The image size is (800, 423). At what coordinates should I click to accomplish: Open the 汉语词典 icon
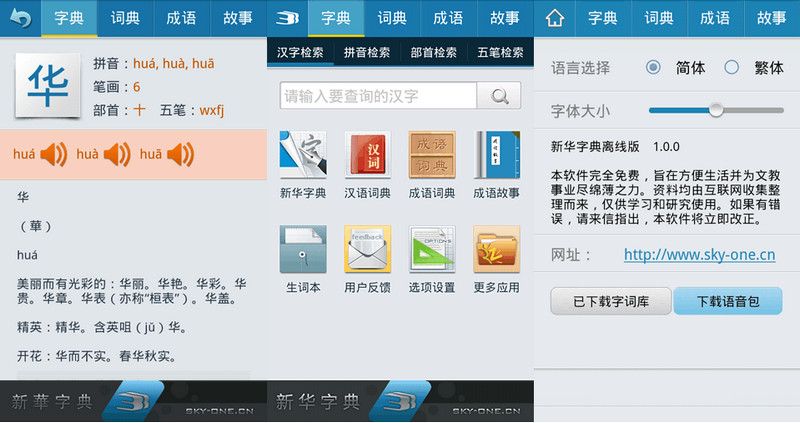pyautogui.click(x=367, y=155)
